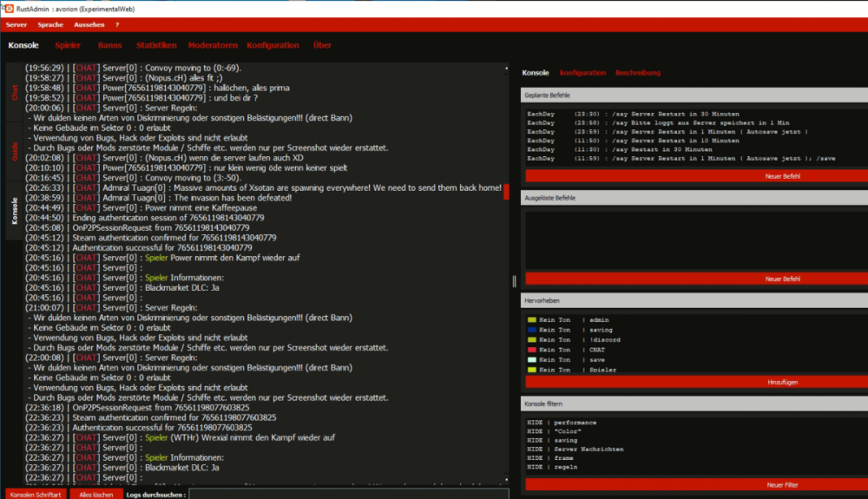Select scheduled command at 11:30
The image size is (868, 499).
pyautogui.click(x=620, y=149)
